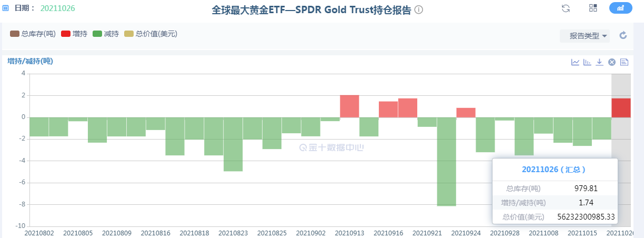Toggle the 减持 legend series
The height and width of the screenshot is (238, 644).
click(x=106, y=34)
